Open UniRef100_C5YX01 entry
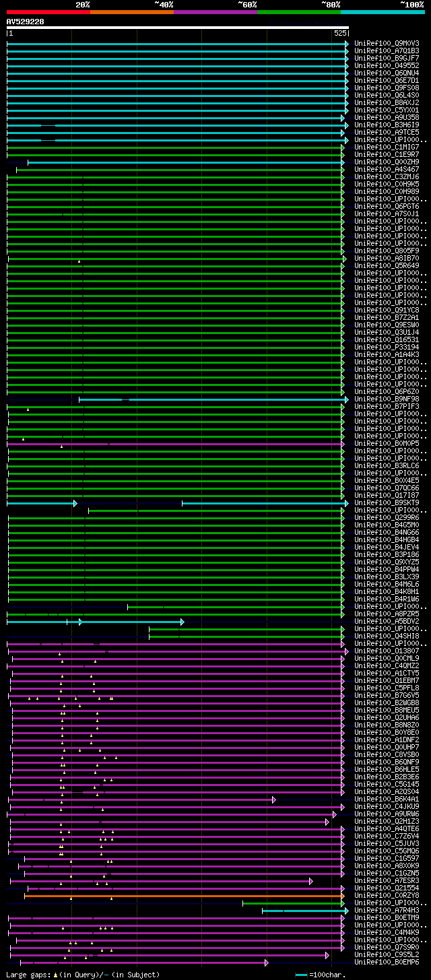Screen dimensions: 431x980 387,110
